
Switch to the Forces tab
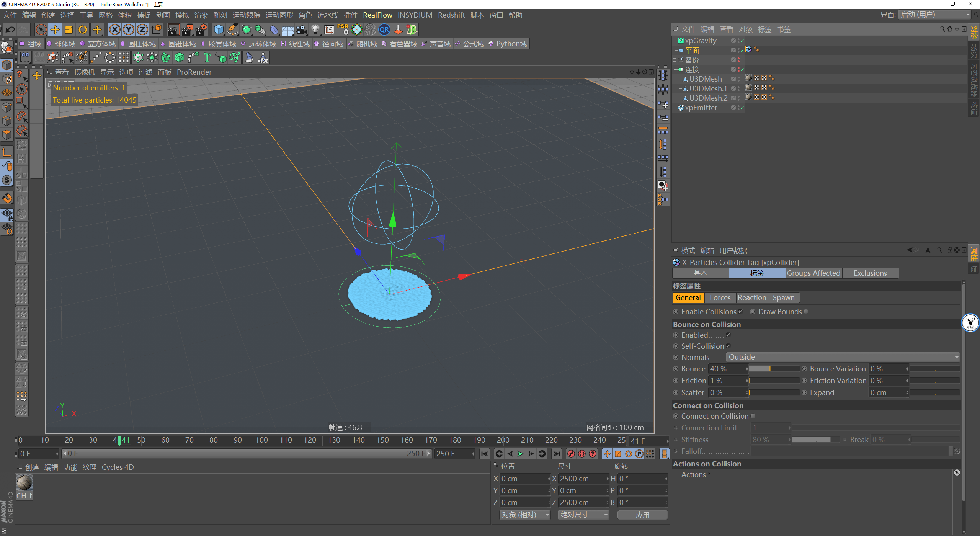pyautogui.click(x=720, y=298)
